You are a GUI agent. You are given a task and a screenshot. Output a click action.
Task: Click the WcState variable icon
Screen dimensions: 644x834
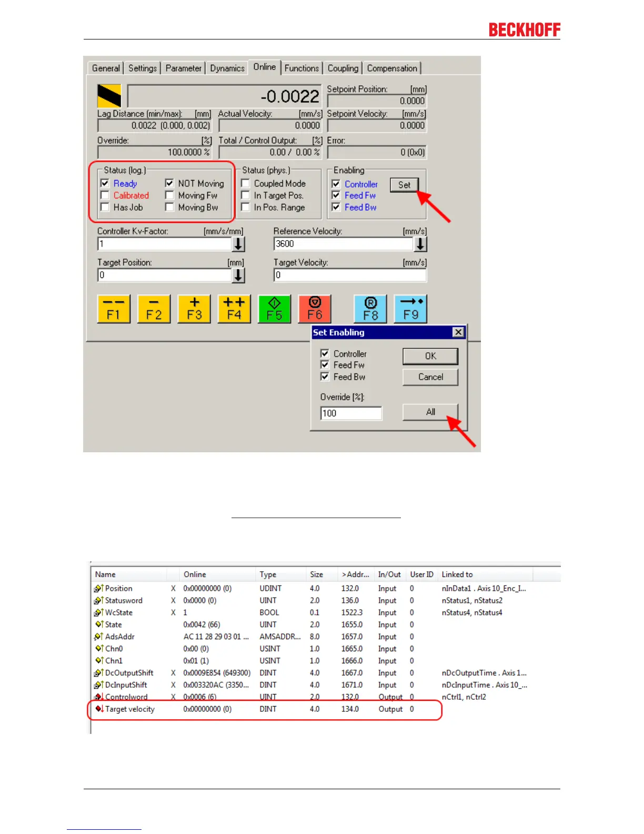(x=99, y=612)
